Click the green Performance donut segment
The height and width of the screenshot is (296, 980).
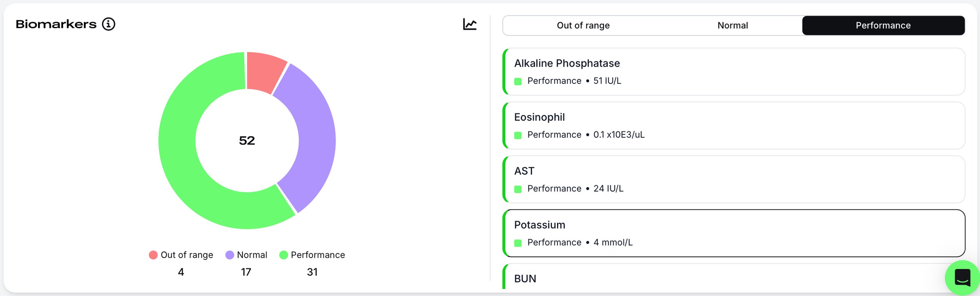184,164
